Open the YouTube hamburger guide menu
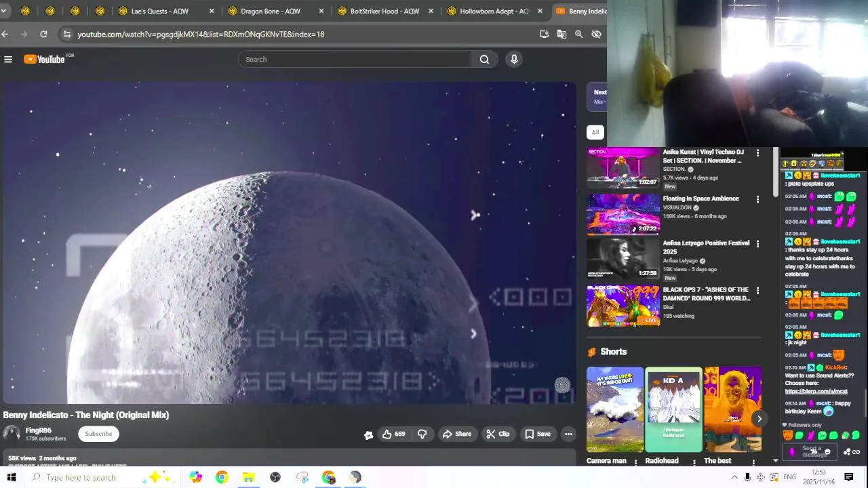The image size is (868, 488). (8, 60)
